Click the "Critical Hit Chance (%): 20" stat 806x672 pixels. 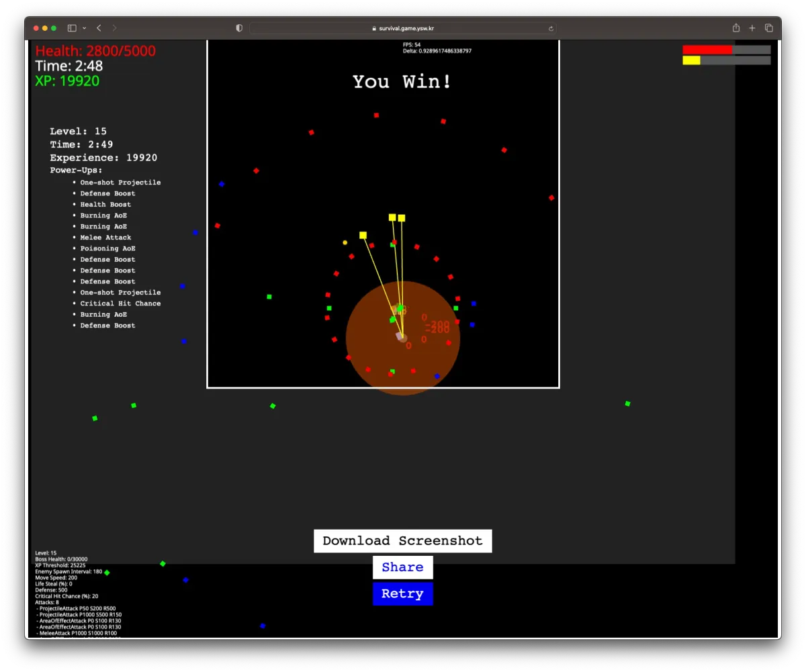click(x=66, y=596)
